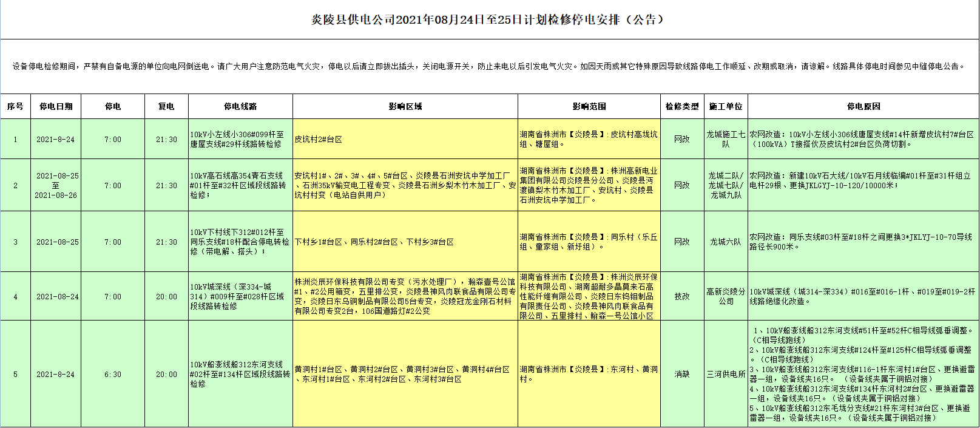This screenshot has height=428, width=980.
Task: Click the 龙城六队 construction unit cell
Action: 726,242
